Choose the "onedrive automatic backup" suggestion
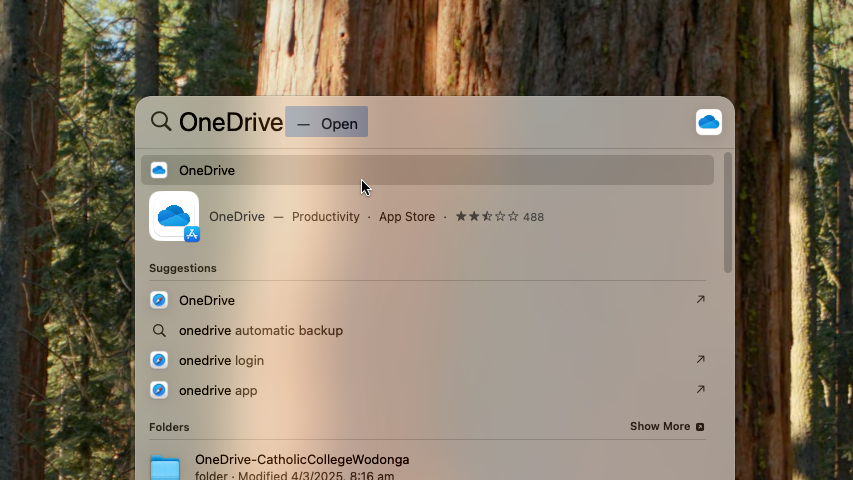 (261, 330)
